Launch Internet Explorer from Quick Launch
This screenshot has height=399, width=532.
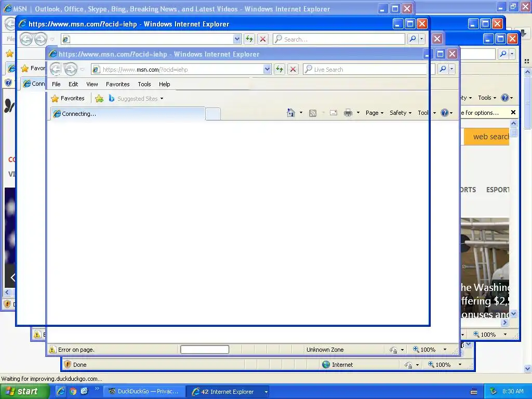click(61, 391)
